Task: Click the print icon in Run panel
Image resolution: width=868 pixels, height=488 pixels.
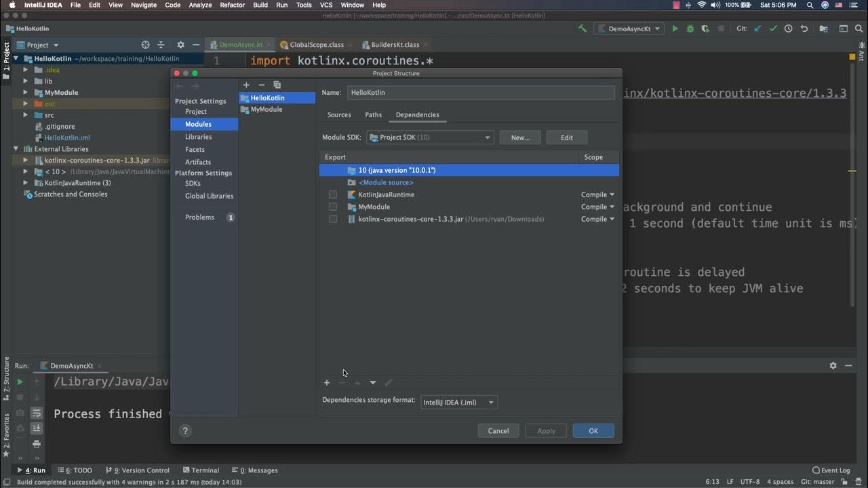Action: (x=37, y=444)
